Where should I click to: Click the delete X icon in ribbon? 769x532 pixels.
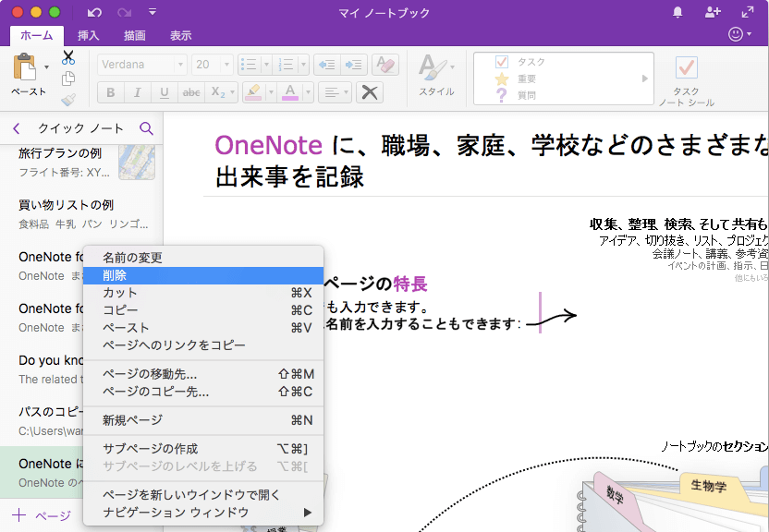(x=370, y=92)
